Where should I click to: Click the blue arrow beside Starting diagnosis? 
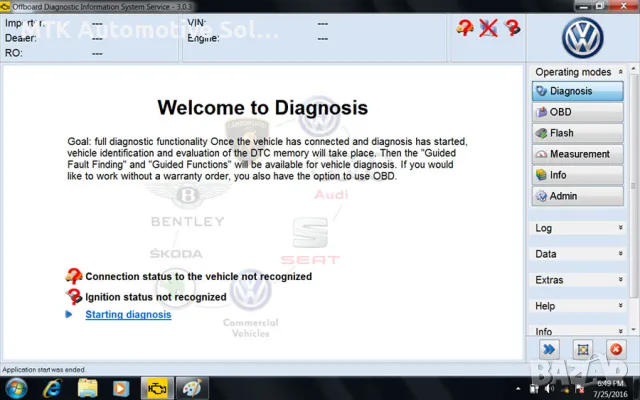click(x=69, y=314)
